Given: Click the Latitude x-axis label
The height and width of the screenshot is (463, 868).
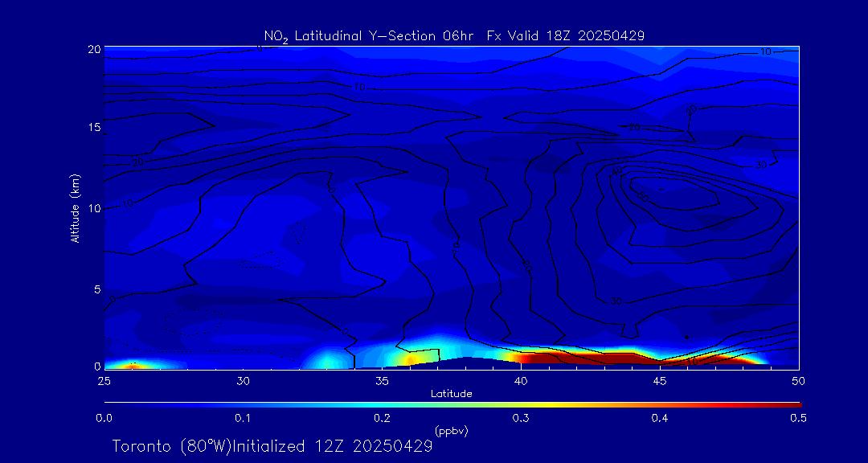Looking at the screenshot, I should [x=451, y=393].
